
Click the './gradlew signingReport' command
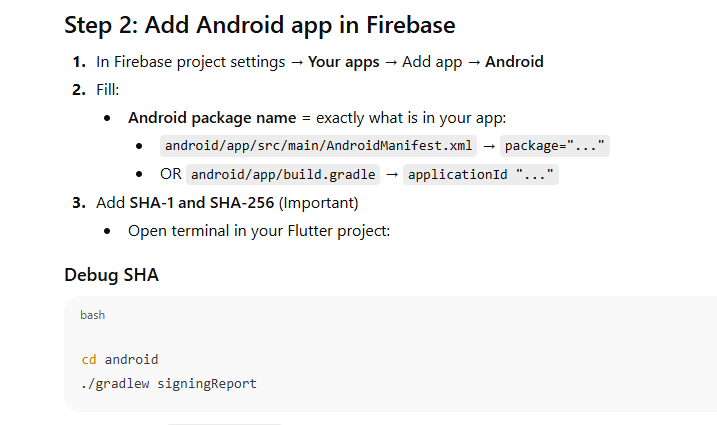tap(168, 383)
